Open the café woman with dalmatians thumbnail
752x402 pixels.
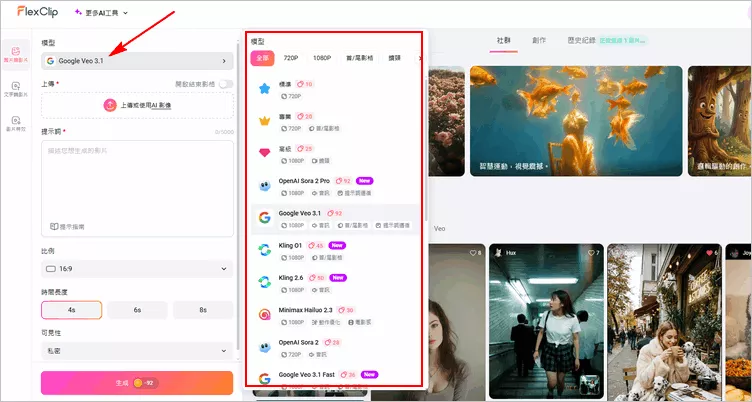tap(664, 322)
